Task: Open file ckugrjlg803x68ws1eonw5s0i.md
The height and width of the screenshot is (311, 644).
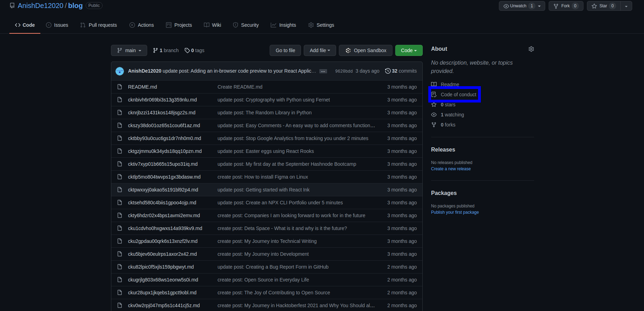Action: click(163, 280)
